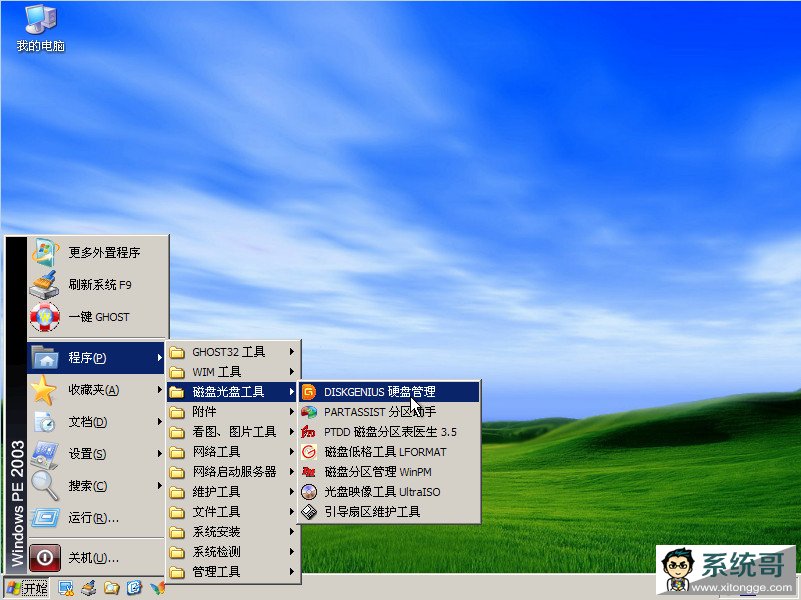Click the fourth quick launch taskbar icon
Screen dimensions: 801x600
click(134, 588)
